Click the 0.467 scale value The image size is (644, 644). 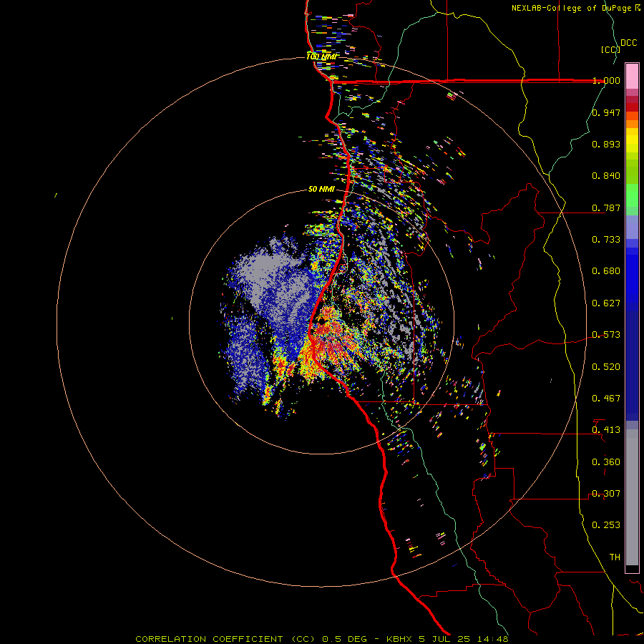[606, 399]
